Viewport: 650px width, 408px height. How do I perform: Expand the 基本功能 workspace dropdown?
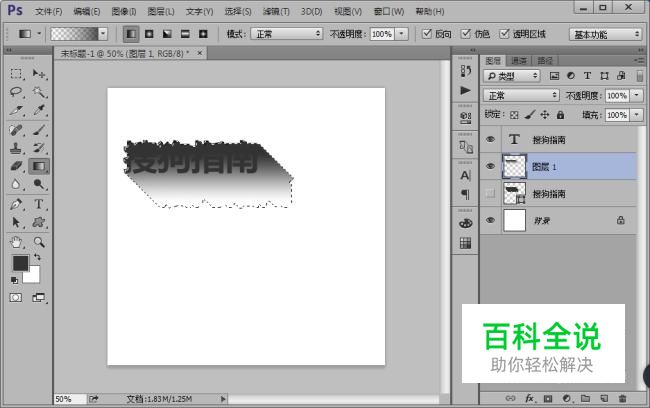click(x=605, y=34)
